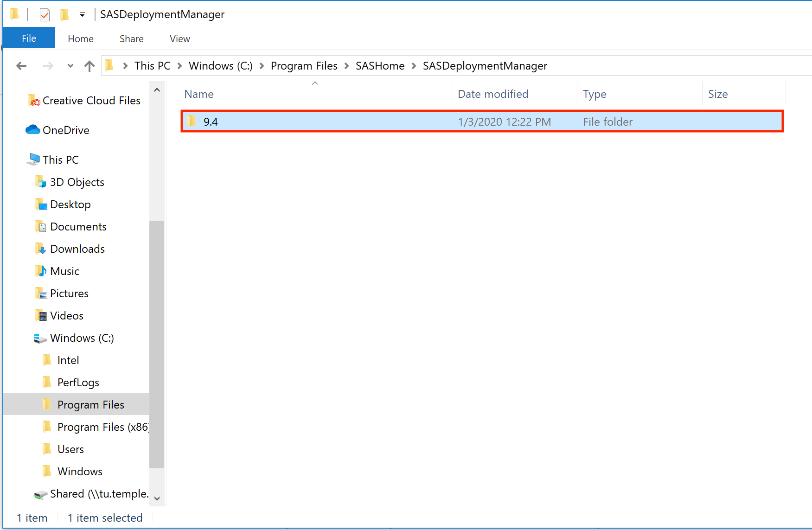Viewport: 812px width, 530px height.
Task: Select Program Files in sidebar tree
Action: 91,405
